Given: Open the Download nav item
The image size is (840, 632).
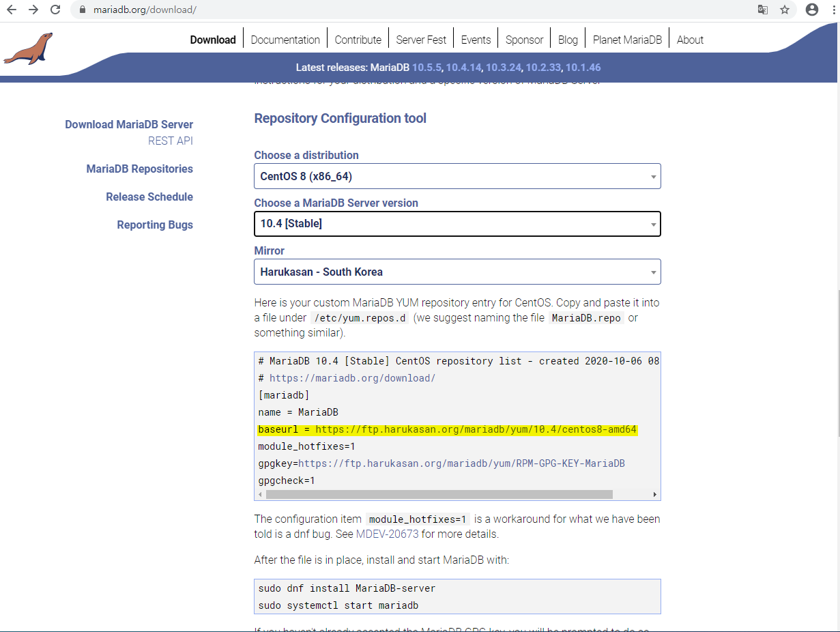Looking at the screenshot, I should [213, 40].
